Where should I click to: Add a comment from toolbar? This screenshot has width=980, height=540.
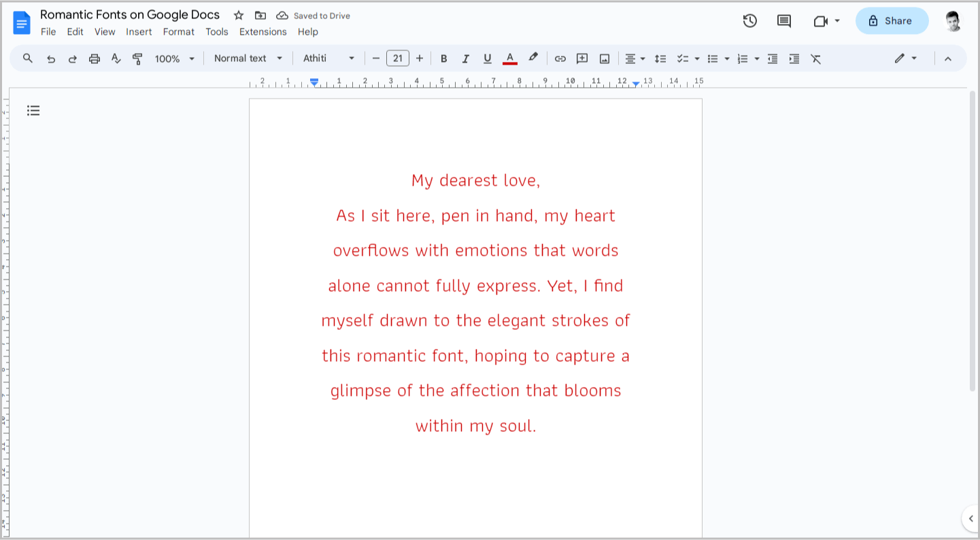pyautogui.click(x=582, y=58)
